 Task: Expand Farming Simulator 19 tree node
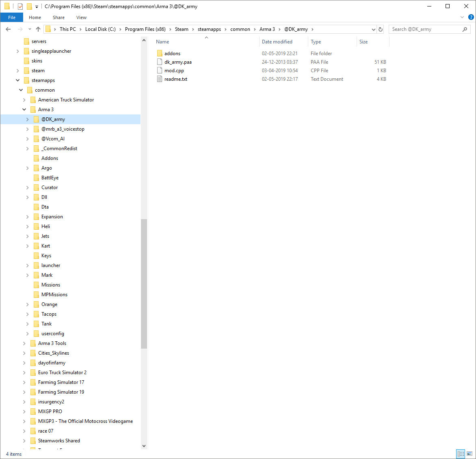coord(24,392)
